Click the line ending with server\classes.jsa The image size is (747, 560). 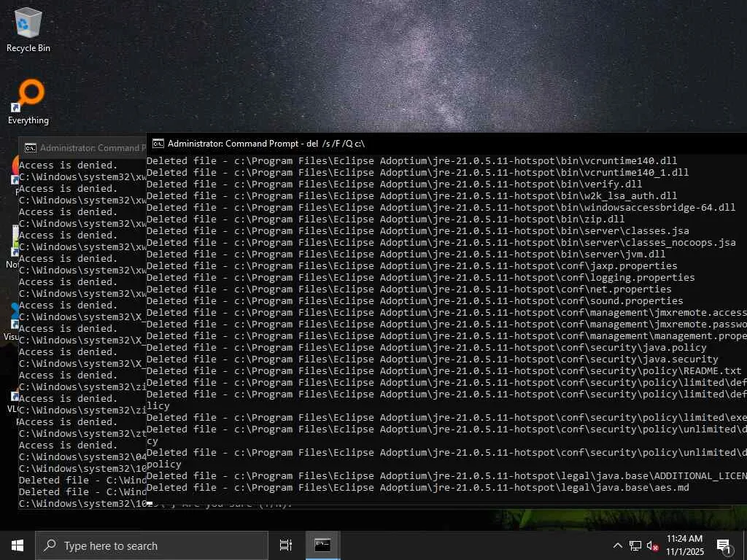point(418,231)
